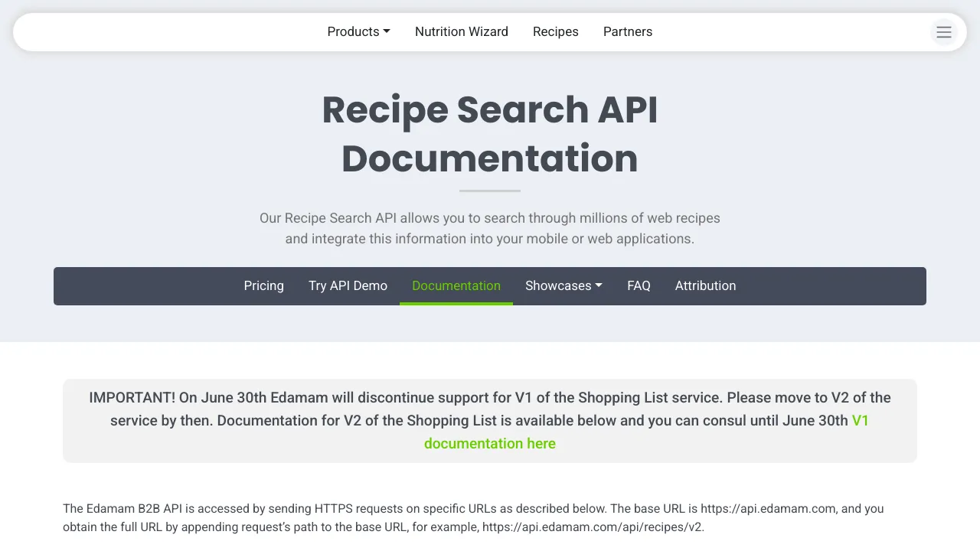Open the FAQ tab

pyautogui.click(x=639, y=285)
